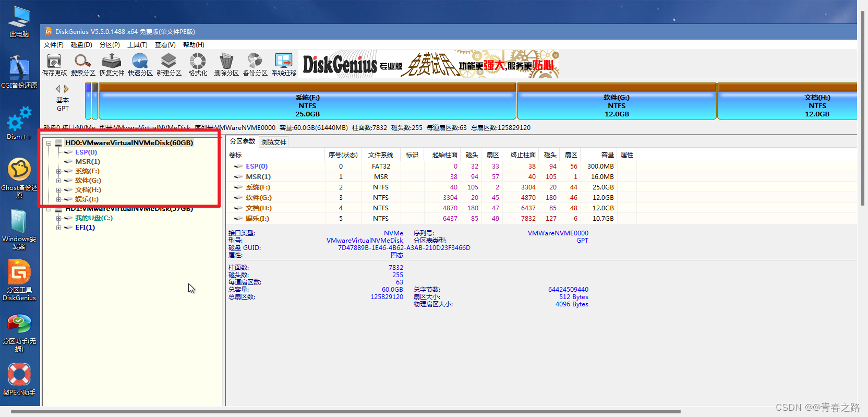The image size is (868, 417).
Task: Click the Format (格式化) toolbar icon
Action: coord(198,65)
